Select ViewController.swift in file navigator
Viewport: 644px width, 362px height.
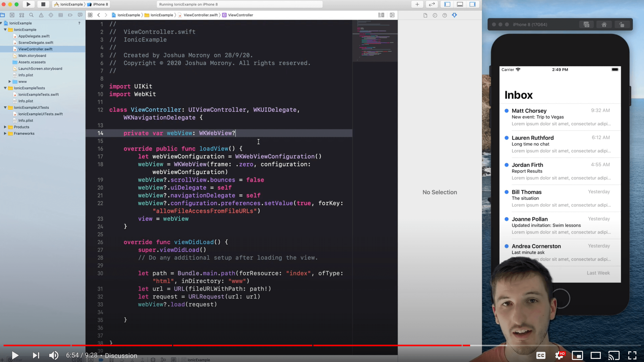(35, 49)
